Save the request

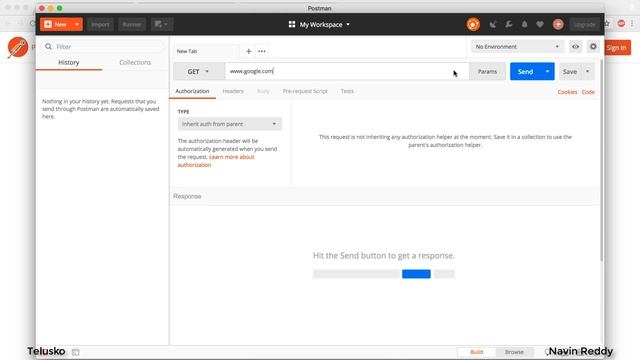point(570,71)
